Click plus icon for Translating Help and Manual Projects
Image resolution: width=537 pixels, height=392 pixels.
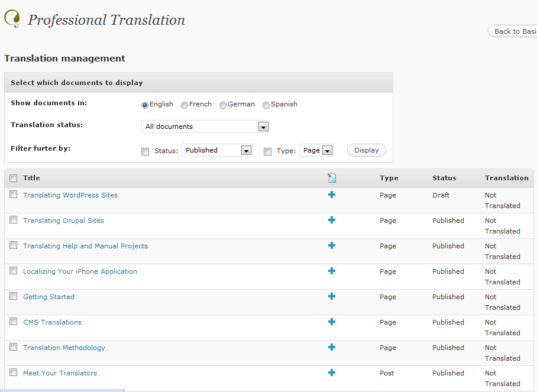(x=332, y=245)
